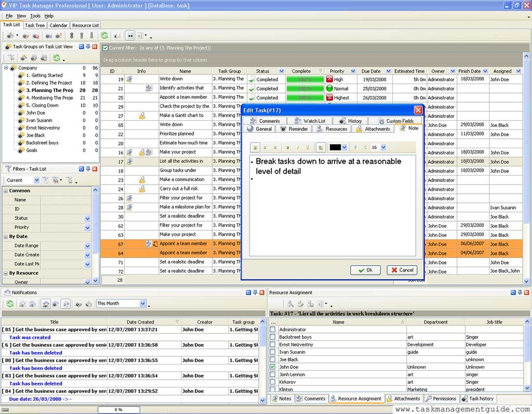The width and height of the screenshot is (532, 414).
Task: Close the Filters - Task List panel
Action: click(95, 169)
